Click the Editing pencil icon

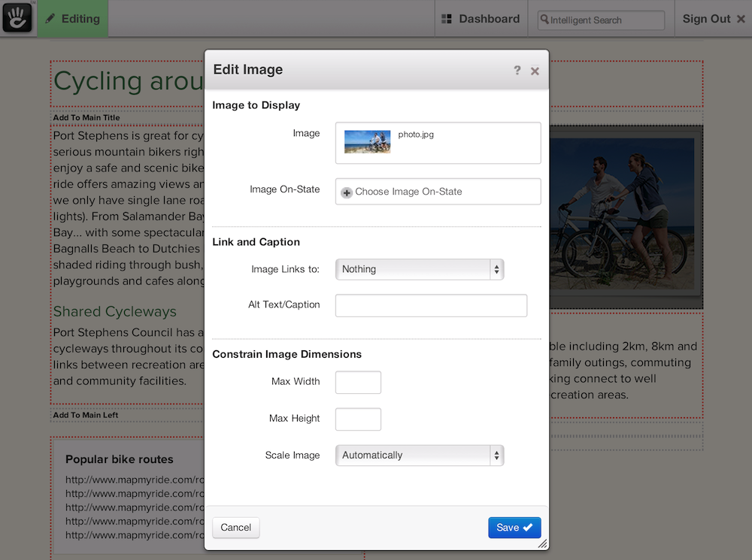click(x=50, y=19)
